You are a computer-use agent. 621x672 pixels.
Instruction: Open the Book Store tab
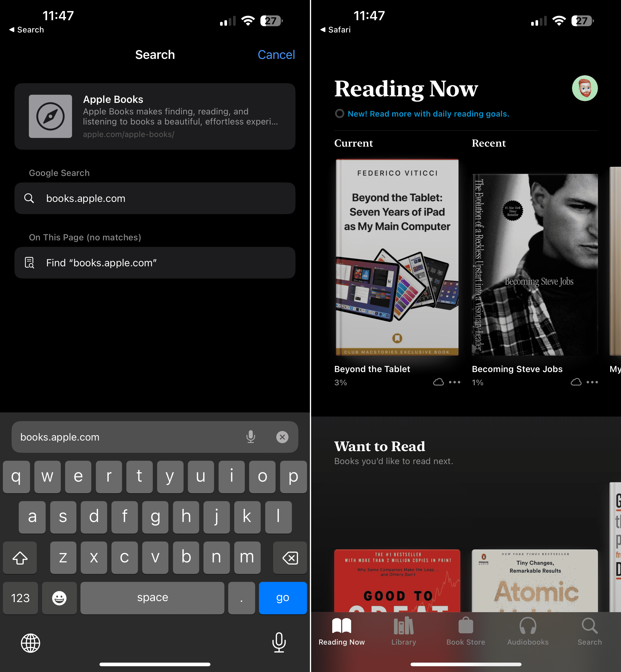tap(466, 632)
